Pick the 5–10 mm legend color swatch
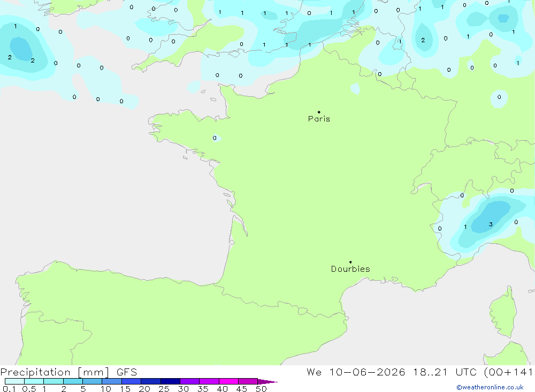 (93, 381)
